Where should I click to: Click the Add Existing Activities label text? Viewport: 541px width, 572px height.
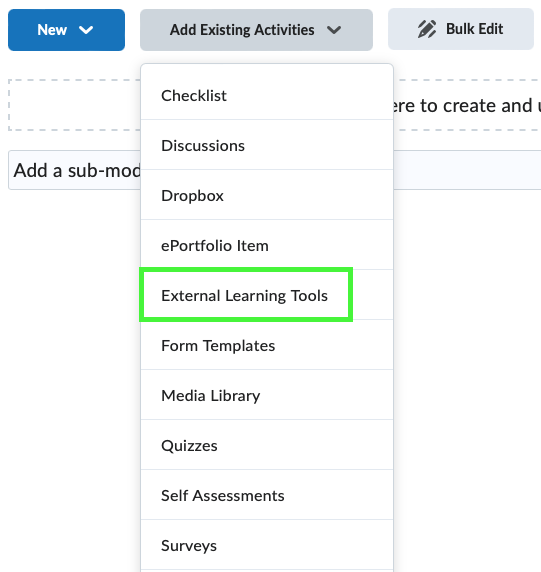tap(242, 30)
